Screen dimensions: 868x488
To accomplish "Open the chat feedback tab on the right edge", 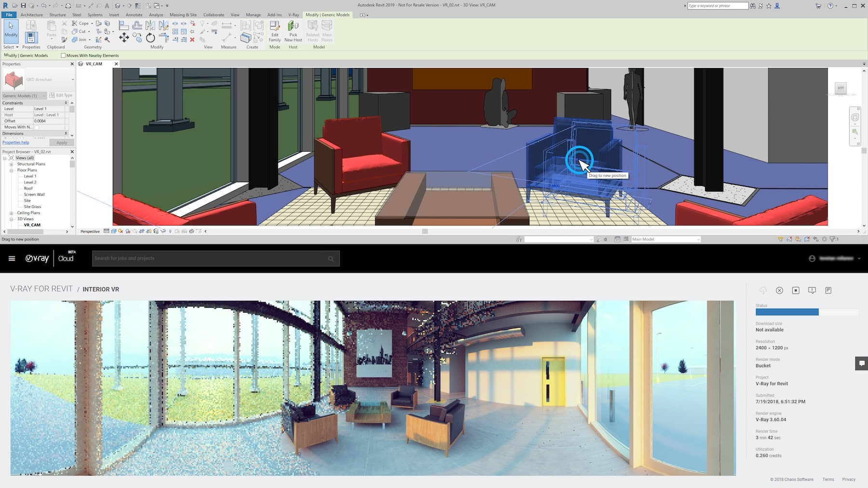I will [862, 363].
